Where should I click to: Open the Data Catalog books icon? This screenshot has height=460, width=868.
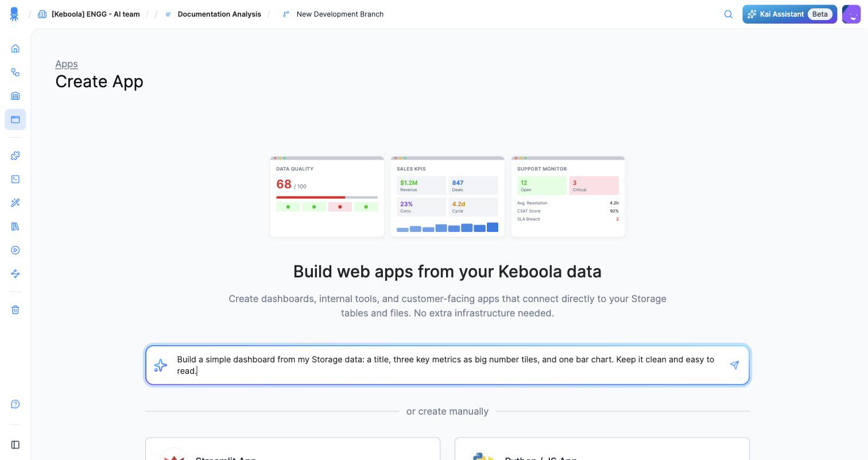click(x=15, y=226)
